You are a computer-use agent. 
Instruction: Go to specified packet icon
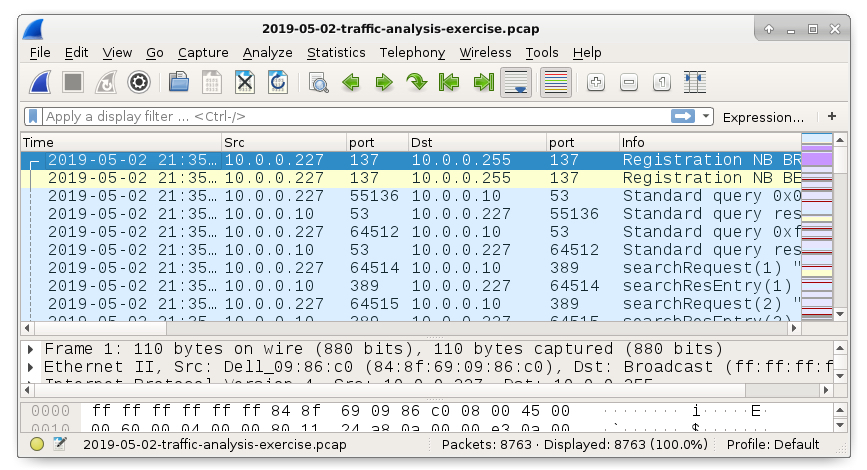(416, 83)
